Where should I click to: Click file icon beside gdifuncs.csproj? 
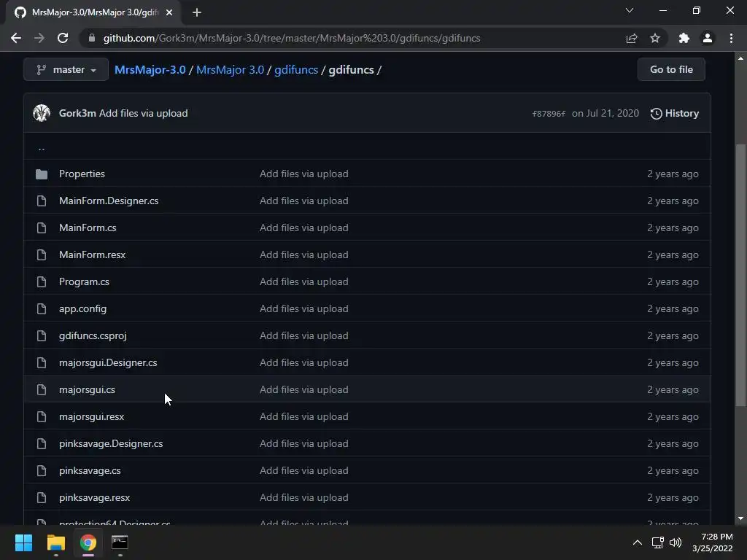42,335
